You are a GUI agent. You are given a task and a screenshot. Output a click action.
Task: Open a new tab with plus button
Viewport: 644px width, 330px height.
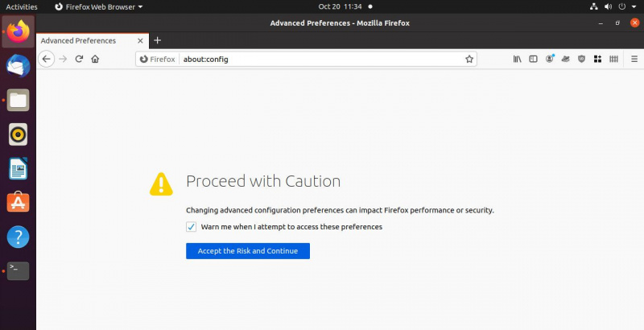point(157,40)
